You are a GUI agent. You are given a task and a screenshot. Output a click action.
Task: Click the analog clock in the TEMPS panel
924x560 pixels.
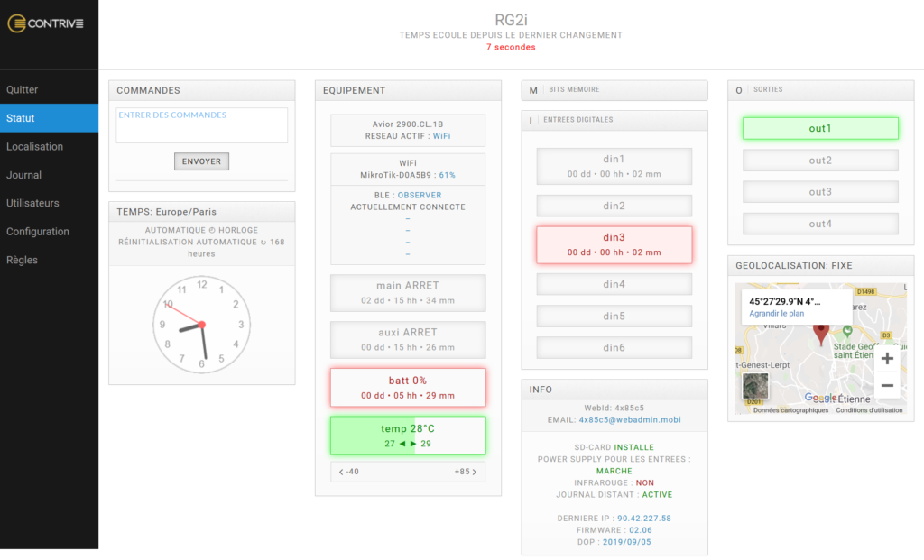[x=201, y=325]
